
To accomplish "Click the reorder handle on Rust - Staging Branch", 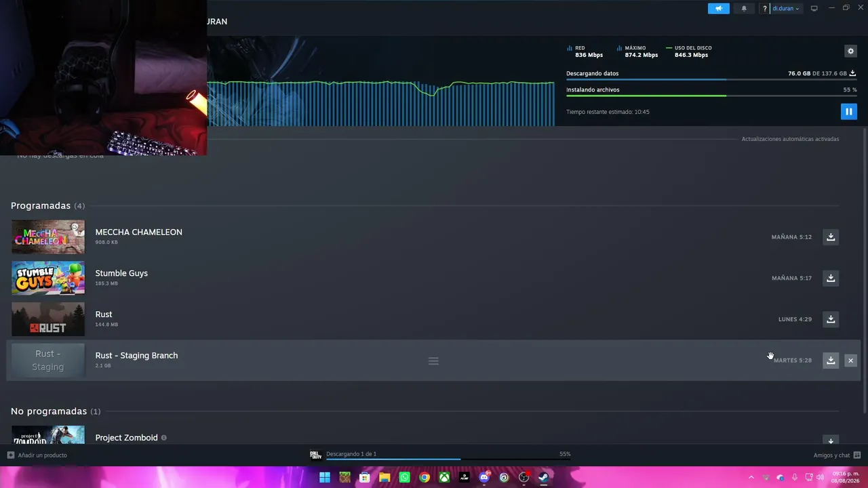I will pos(433,361).
